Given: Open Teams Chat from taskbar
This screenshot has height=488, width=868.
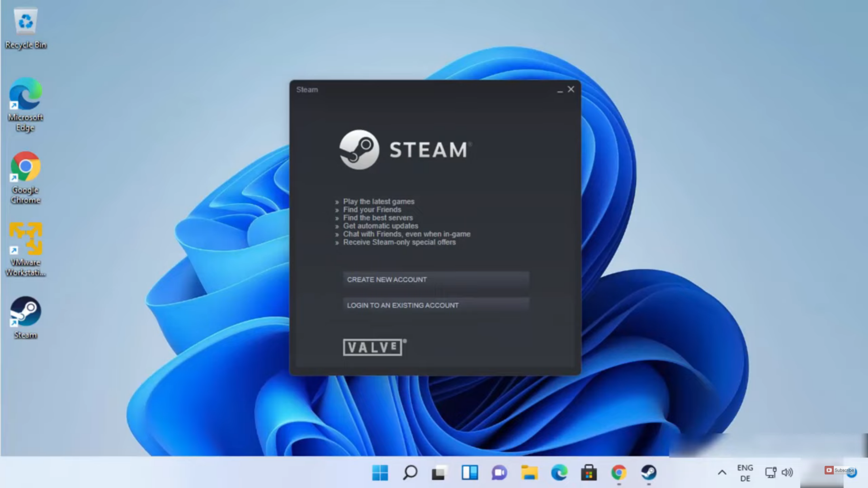Looking at the screenshot, I should pos(500,473).
